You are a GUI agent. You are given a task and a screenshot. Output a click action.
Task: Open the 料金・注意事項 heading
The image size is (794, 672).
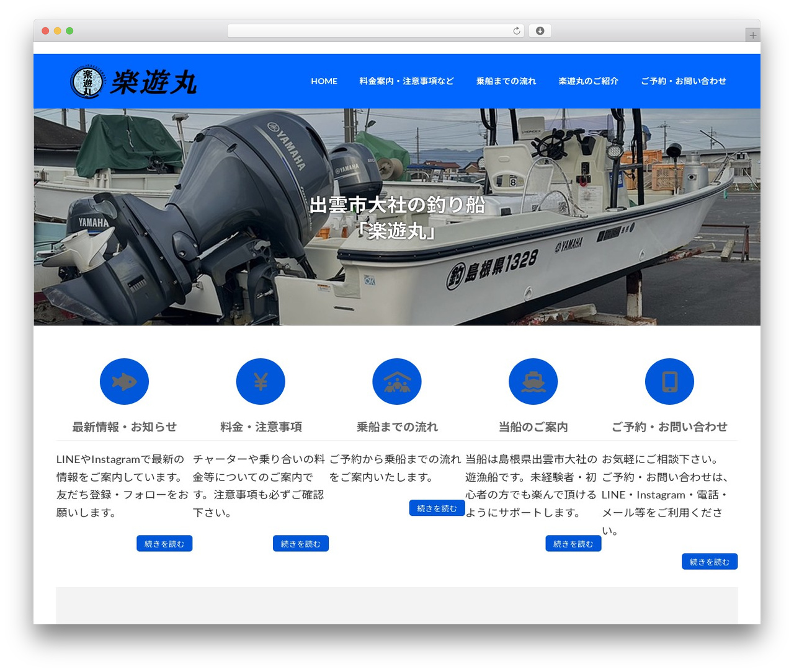click(261, 427)
